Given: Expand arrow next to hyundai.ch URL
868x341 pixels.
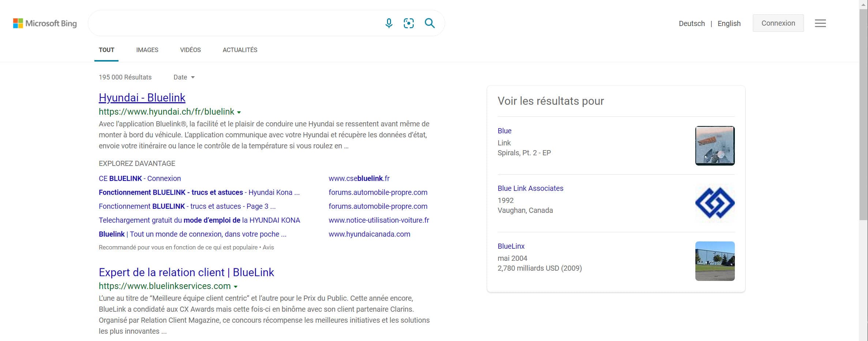Looking at the screenshot, I should tap(239, 112).
